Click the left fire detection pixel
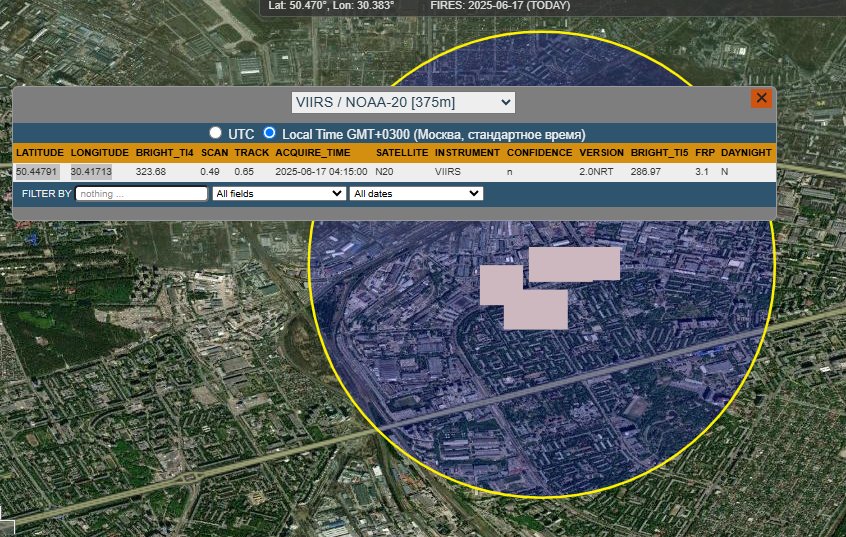Image resolution: width=846 pixels, height=537 pixels. click(x=501, y=285)
